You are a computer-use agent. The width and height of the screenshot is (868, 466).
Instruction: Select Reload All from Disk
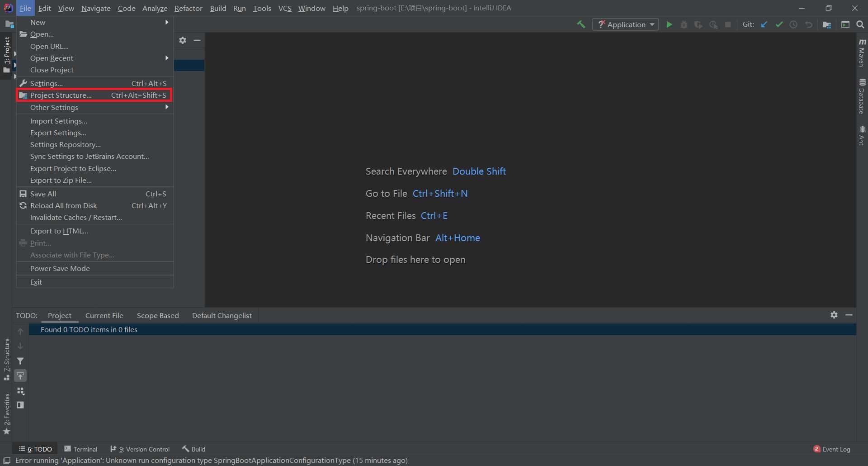coord(95,205)
